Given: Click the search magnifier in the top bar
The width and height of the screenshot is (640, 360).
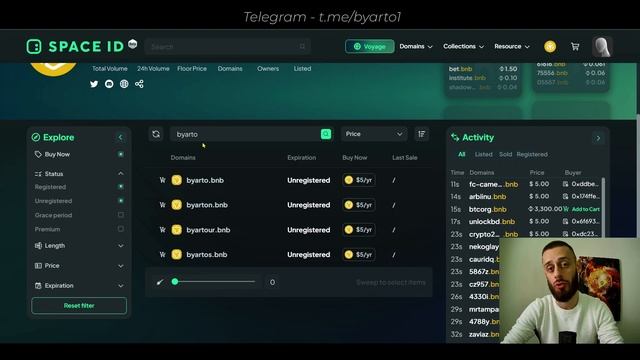Looking at the screenshot, I should coord(302,47).
